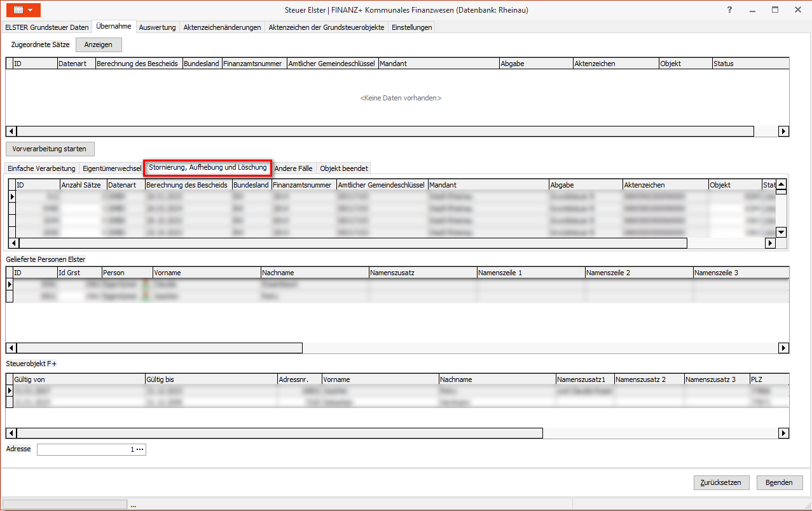Click Berechnung des Bescheids header in Stornierung grid

[x=188, y=185]
